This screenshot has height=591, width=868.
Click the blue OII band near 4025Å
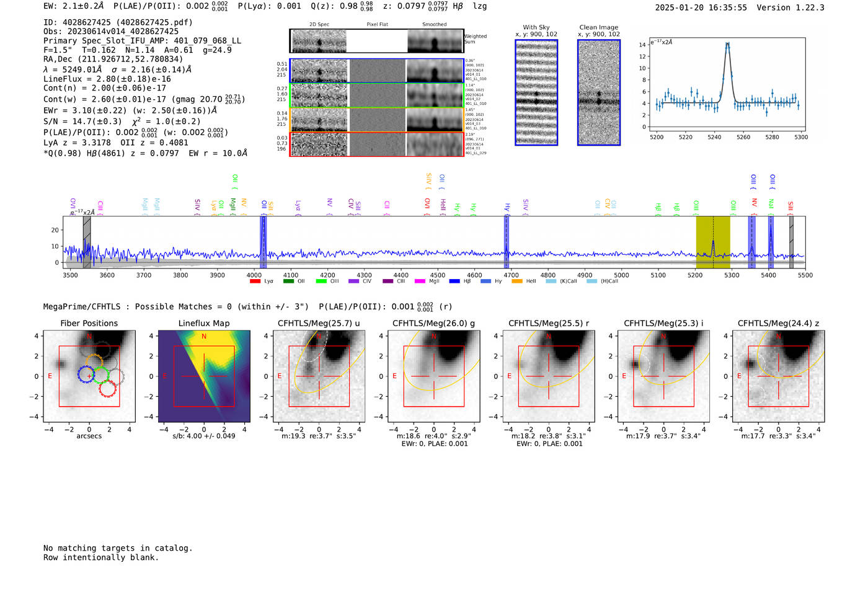point(263,242)
